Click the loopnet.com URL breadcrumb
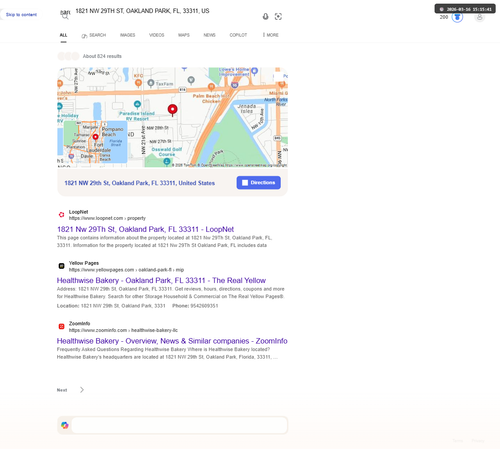 [x=107, y=218]
